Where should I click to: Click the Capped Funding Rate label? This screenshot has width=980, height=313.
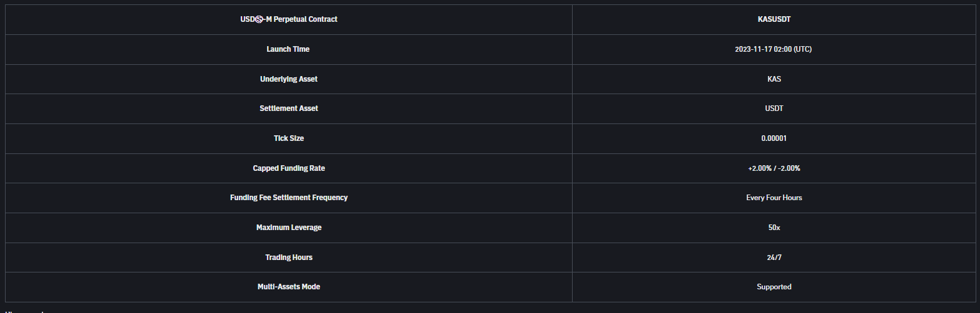coord(289,168)
